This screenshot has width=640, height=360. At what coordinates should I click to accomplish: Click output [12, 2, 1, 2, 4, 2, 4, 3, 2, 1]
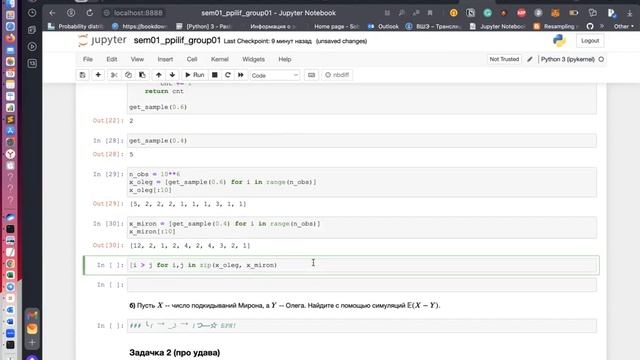pyautogui.click(x=190, y=246)
